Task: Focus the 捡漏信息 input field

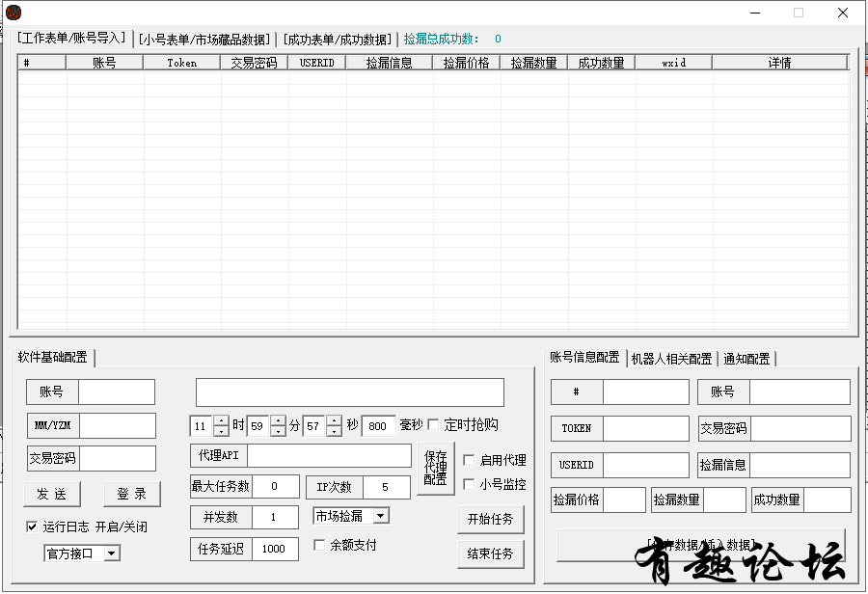Action: (800, 465)
